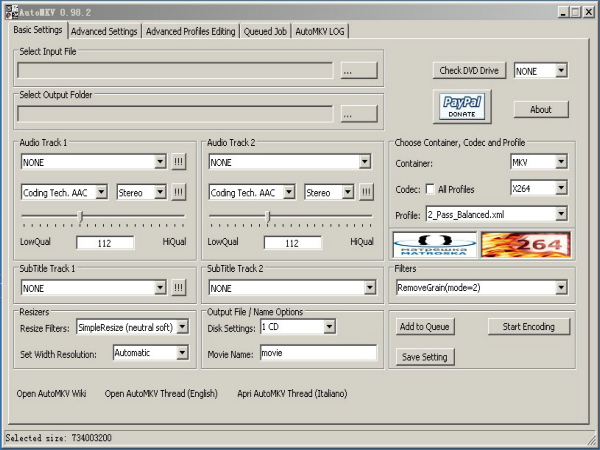The height and width of the screenshot is (450, 600).
Task: Open the Advanced Profiles Editing tab
Action: [191, 31]
